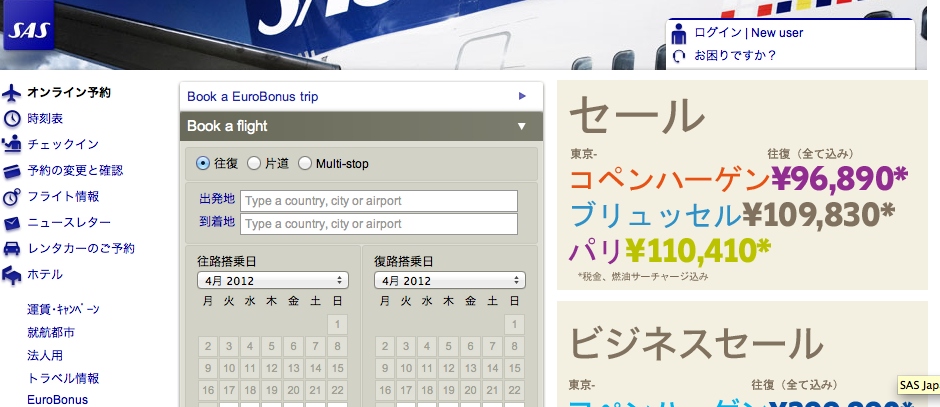Click the 到着地 arrival input field
940x407 pixels.
pos(379,224)
